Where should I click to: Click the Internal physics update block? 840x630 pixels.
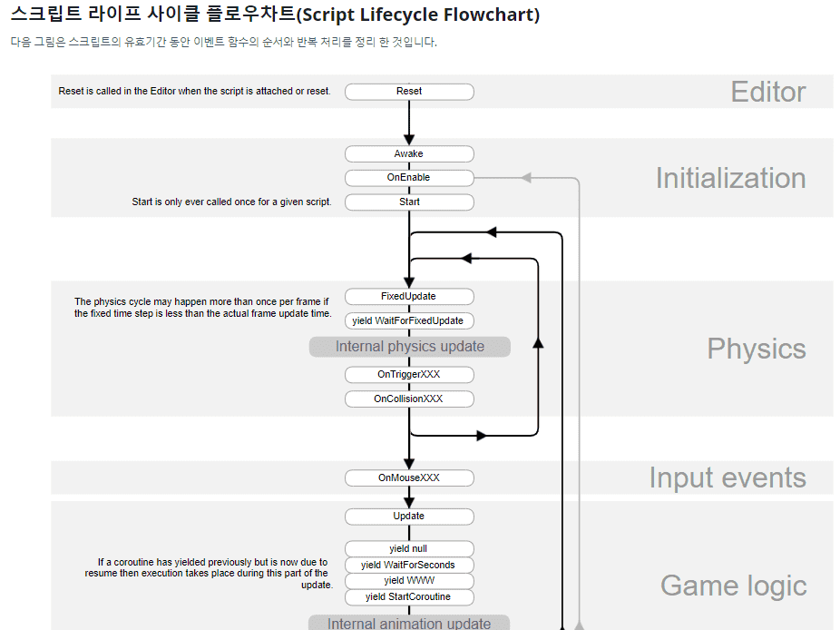[x=410, y=347]
